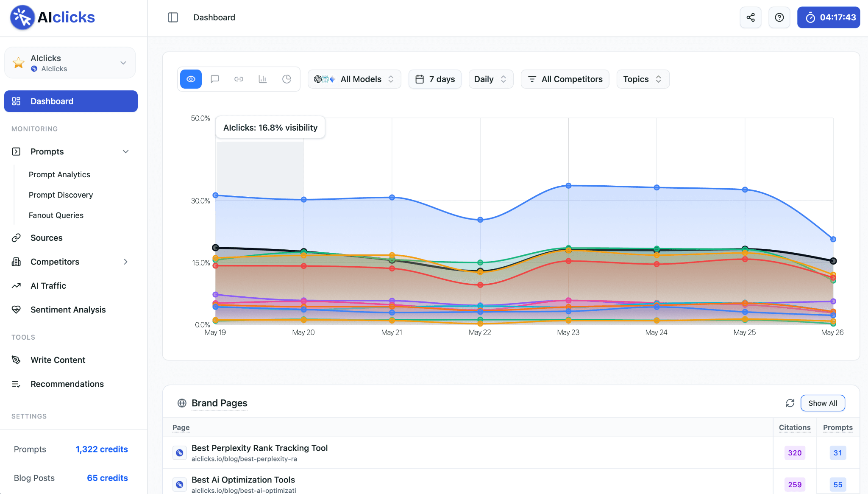The width and height of the screenshot is (868, 494).
Task: Click the gold star workspace icon
Action: (19, 63)
